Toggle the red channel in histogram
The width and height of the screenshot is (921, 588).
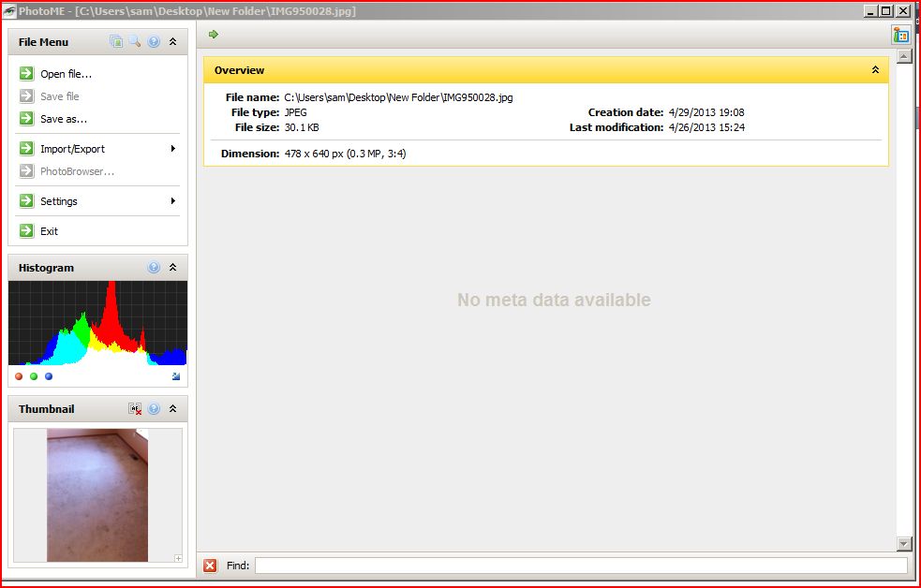pos(19,376)
